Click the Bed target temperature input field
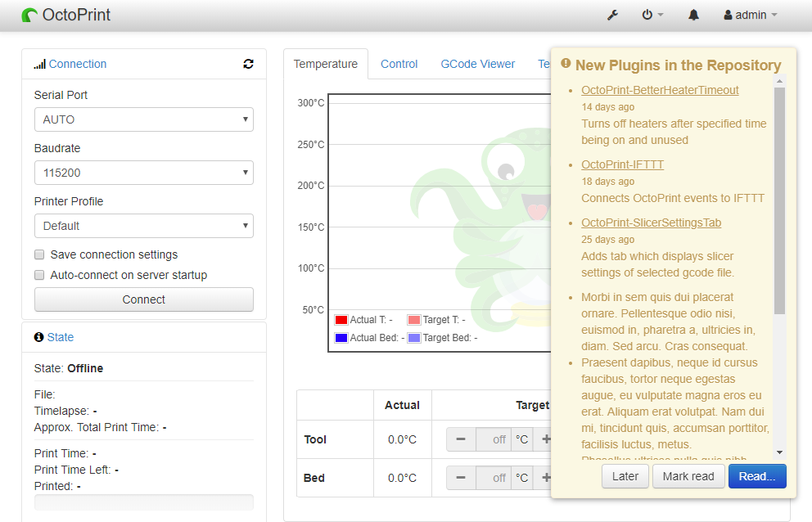812x522 pixels. coord(494,478)
